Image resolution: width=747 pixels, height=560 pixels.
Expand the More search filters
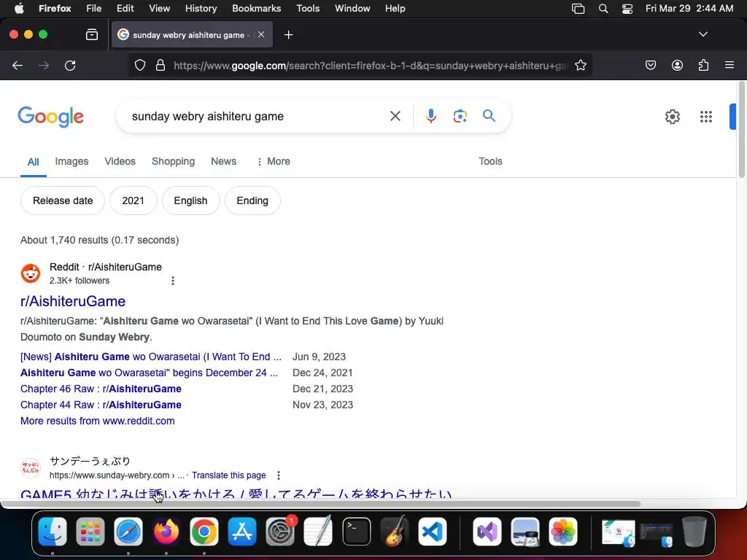pos(274,161)
